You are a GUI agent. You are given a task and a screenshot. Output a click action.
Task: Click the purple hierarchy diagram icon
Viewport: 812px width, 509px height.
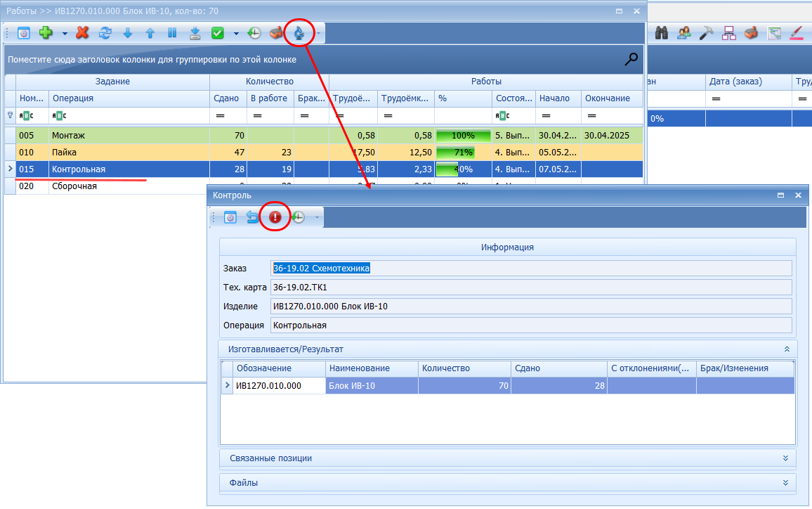(729, 33)
